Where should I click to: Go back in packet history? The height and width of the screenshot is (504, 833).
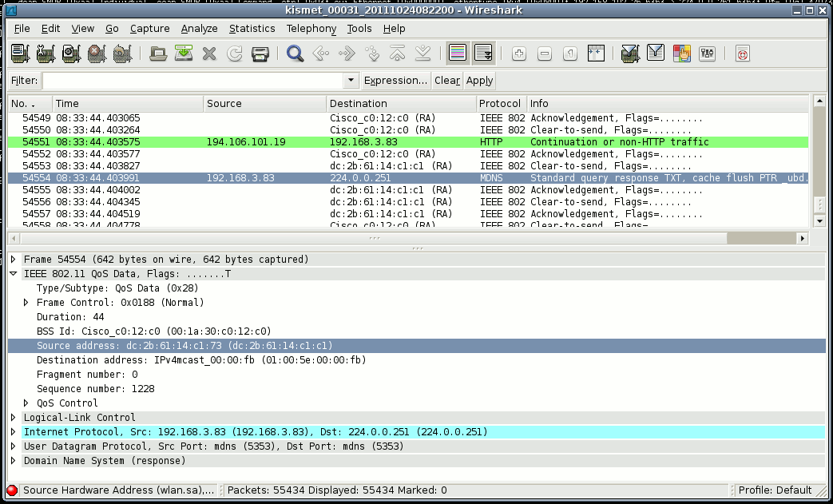click(321, 54)
